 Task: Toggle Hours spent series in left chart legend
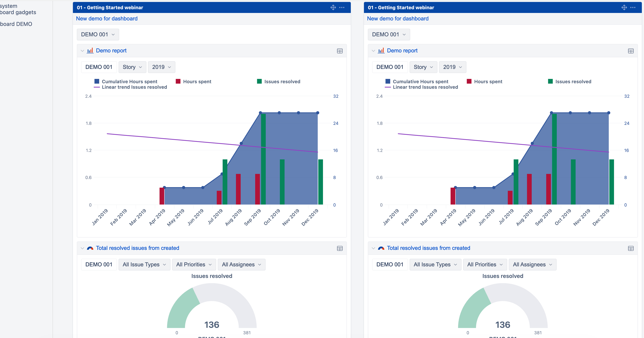coord(197,81)
